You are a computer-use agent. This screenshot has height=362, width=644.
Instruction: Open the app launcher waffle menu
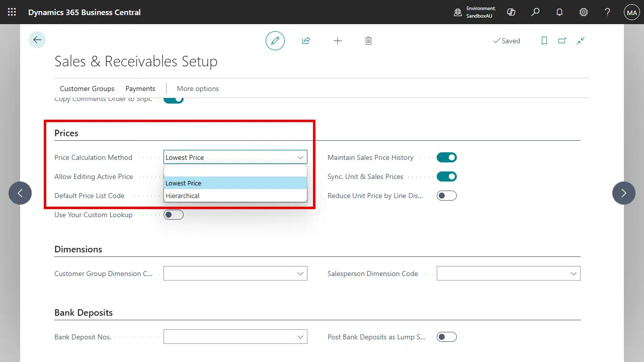[x=12, y=12]
